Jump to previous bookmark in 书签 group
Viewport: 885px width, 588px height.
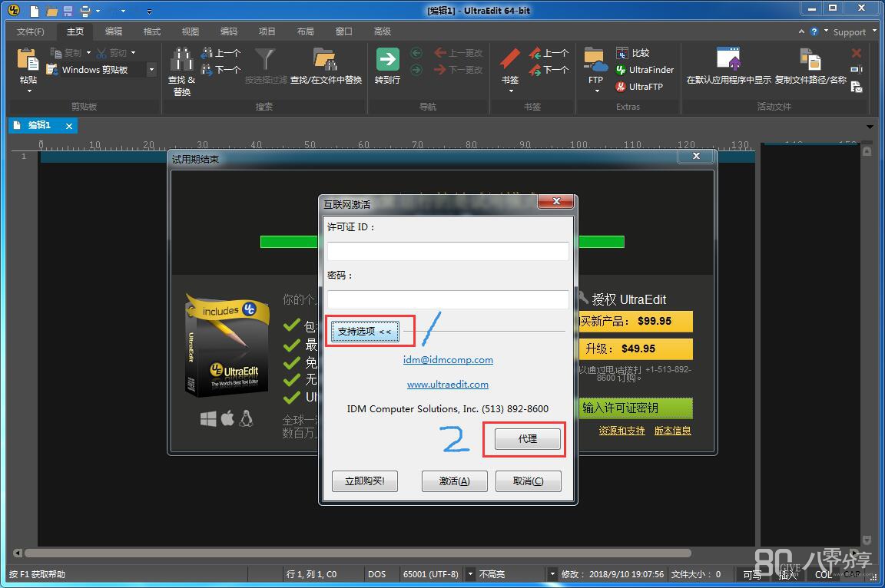(549, 53)
